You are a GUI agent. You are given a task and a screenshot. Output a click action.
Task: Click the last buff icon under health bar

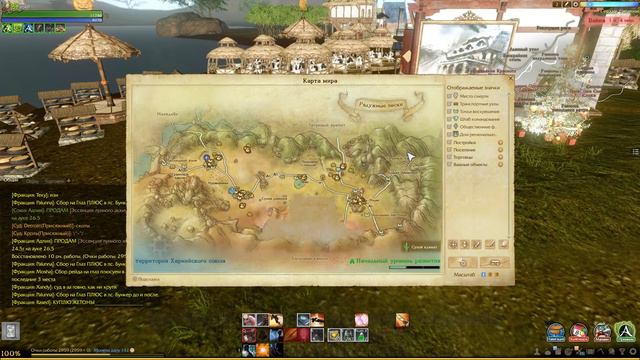[60, 28]
